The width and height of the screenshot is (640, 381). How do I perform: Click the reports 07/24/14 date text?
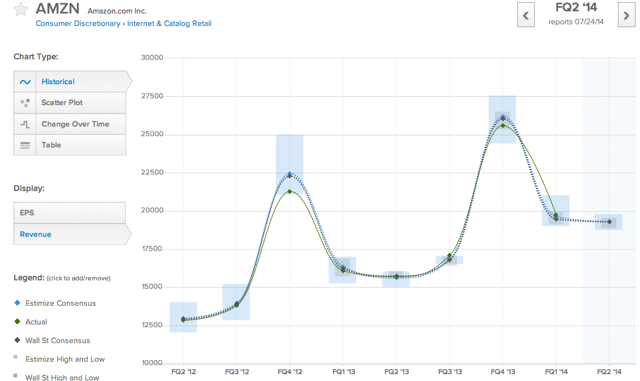pos(576,22)
